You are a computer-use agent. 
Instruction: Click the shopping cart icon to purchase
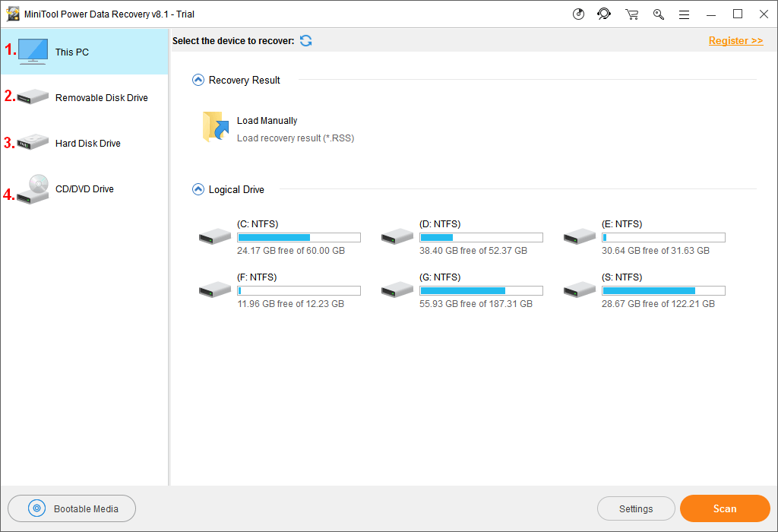(x=631, y=14)
